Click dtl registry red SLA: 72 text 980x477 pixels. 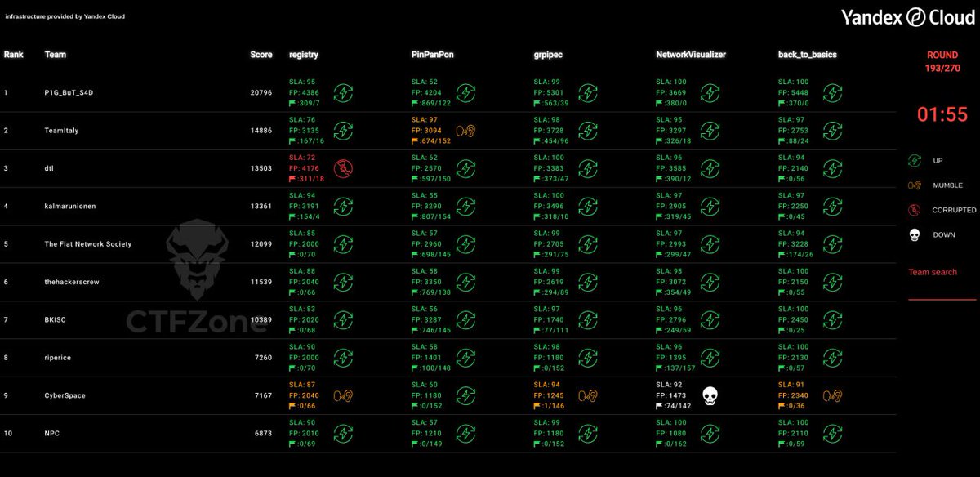coord(302,158)
